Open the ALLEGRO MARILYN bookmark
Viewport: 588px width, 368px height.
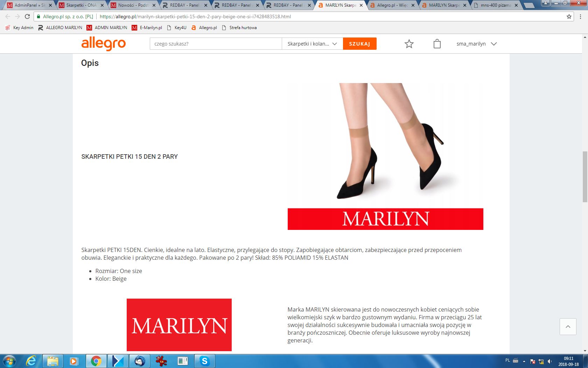[60, 28]
